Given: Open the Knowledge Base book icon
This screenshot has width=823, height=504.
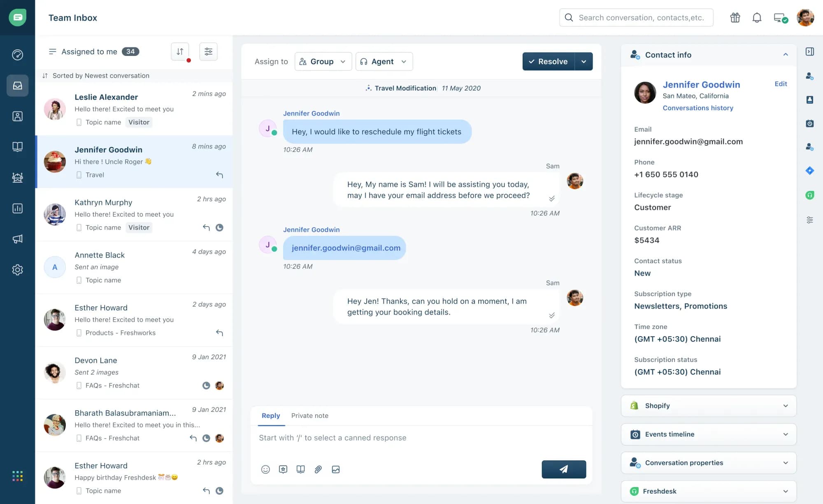Looking at the screenshot, I should 17,146.
